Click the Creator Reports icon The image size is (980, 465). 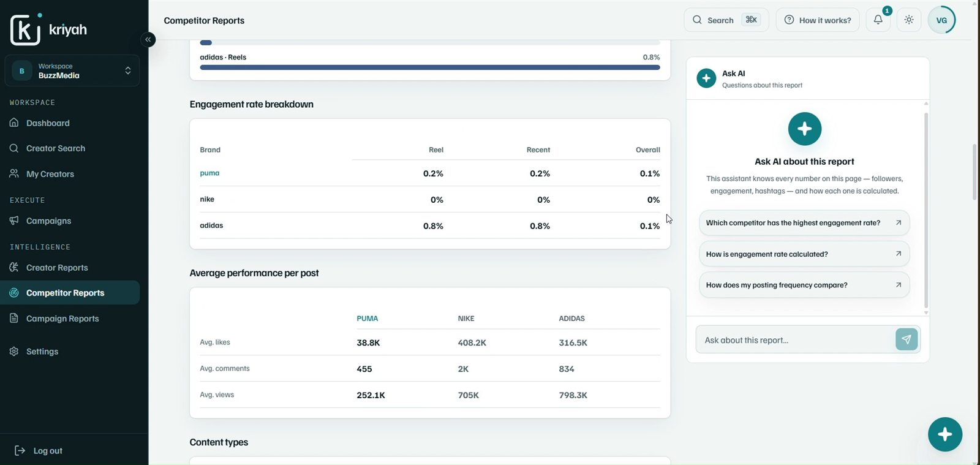click(14, 267)
